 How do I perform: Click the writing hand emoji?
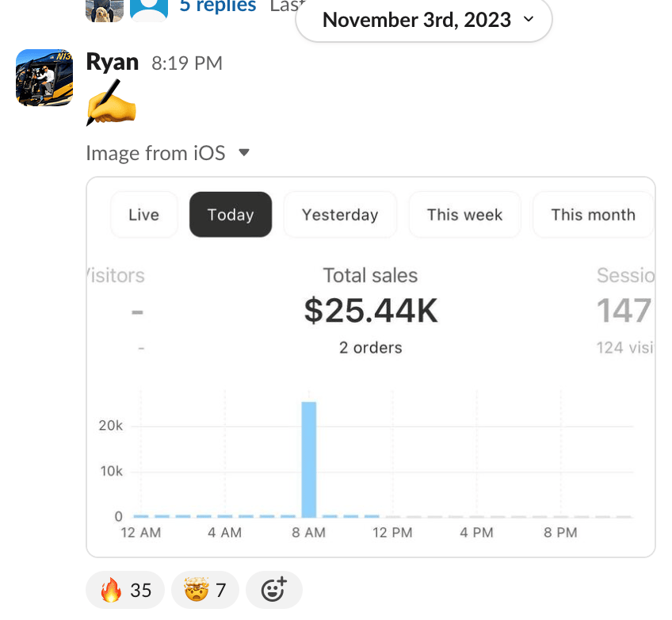[x=110, y=104]
